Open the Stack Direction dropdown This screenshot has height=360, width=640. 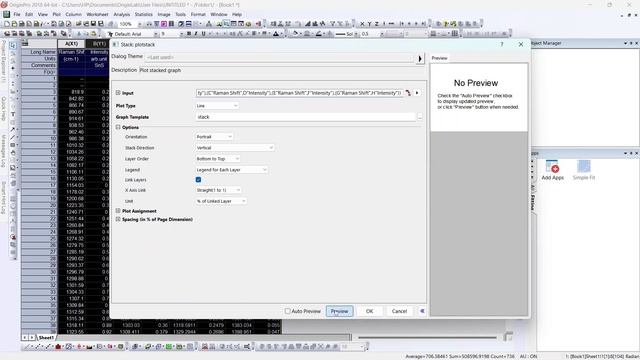pos(235,148)
